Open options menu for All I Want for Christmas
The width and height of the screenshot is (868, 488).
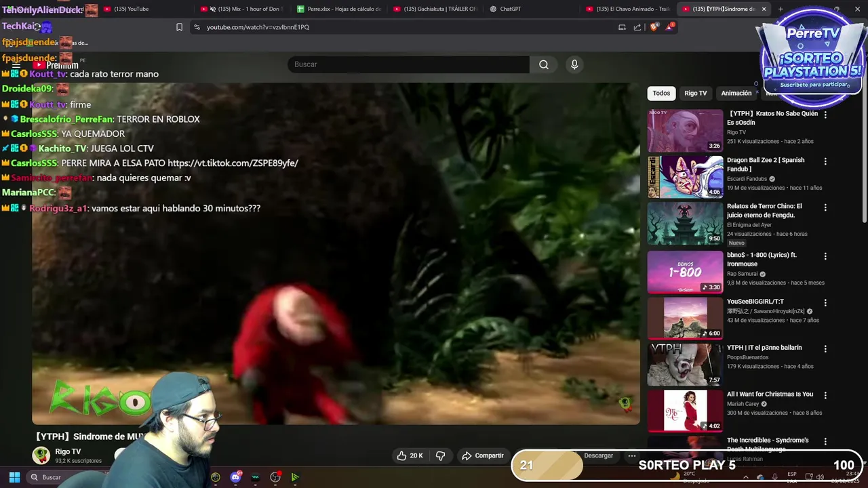coord(825,395)
